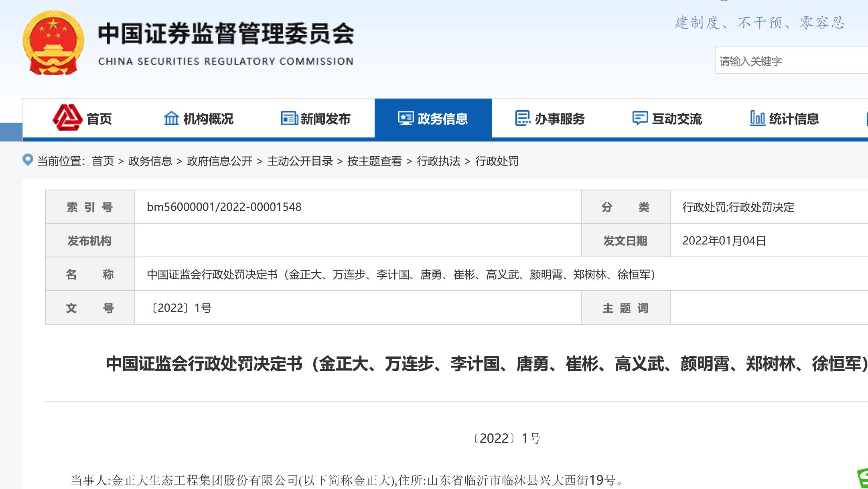This screenshot has height=489, width=868.
Task: Click the category value 行政处罚;行政处罚决定
Action: [738, 207]
